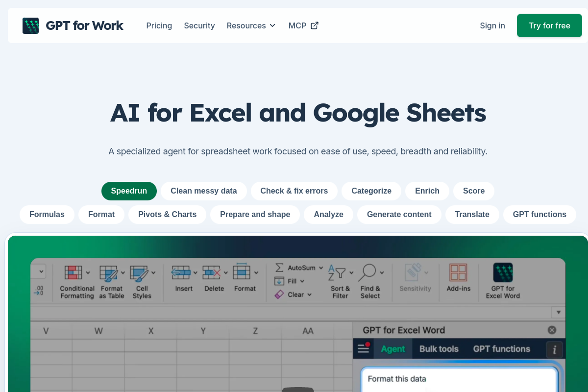Open the Fill dropdown arrow

pyautogui.click(x=302, y=281)
